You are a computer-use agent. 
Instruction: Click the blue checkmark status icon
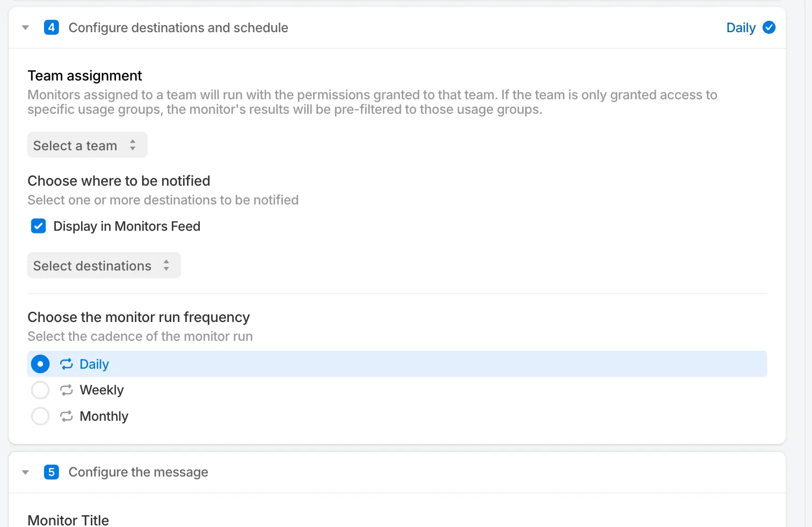click(769, 27)
